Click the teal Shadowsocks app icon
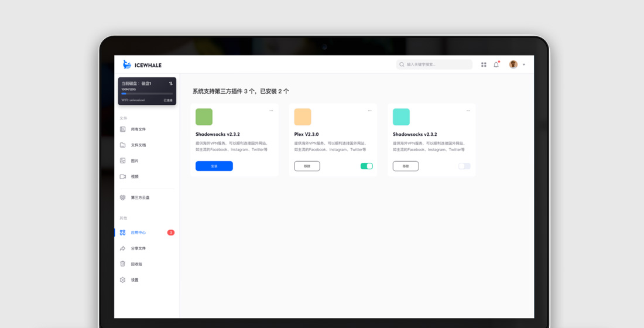The height and width of the screenshot is (328, 644). (401, 117)
